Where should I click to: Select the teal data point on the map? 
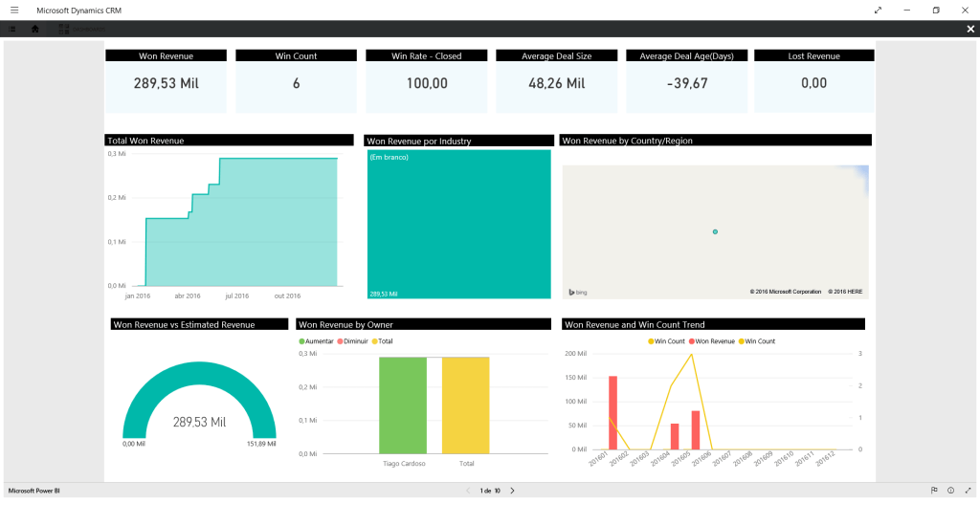point(715,231)
